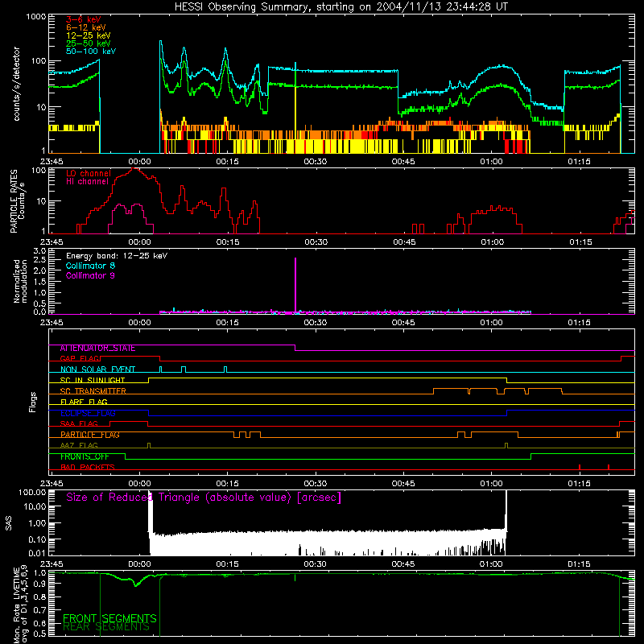Select the 6-12 keV legend label

pos(86,27)
